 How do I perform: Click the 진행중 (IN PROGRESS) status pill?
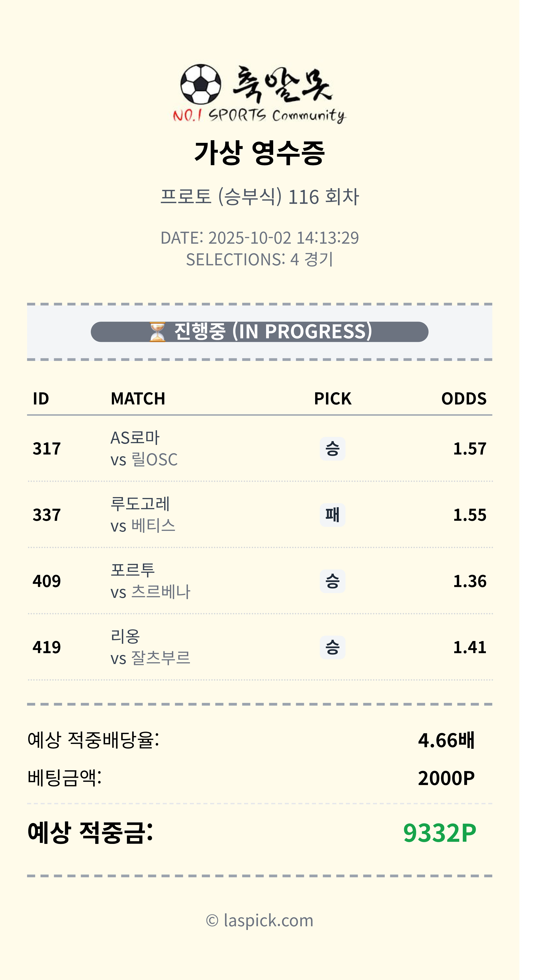coord(260,332)
